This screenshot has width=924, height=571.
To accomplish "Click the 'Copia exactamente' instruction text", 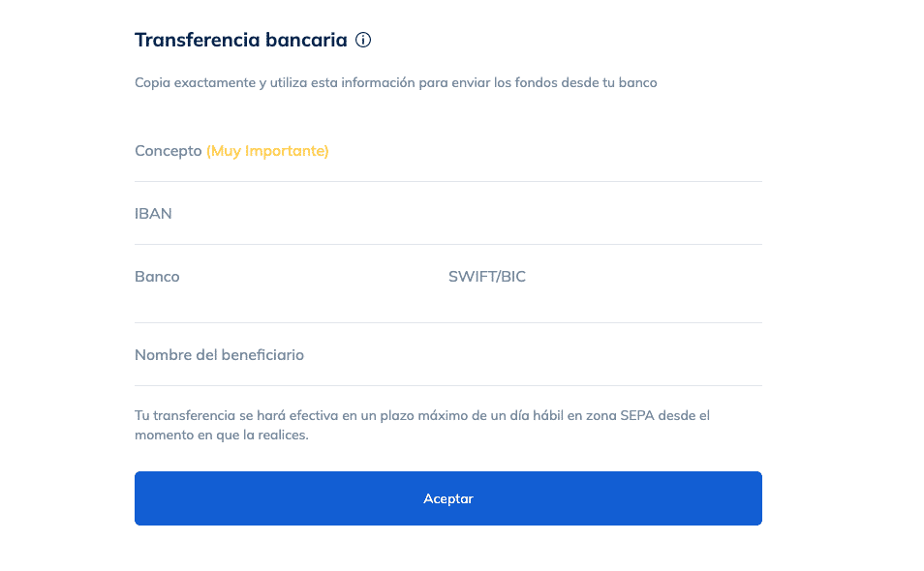I will (395, 83).
